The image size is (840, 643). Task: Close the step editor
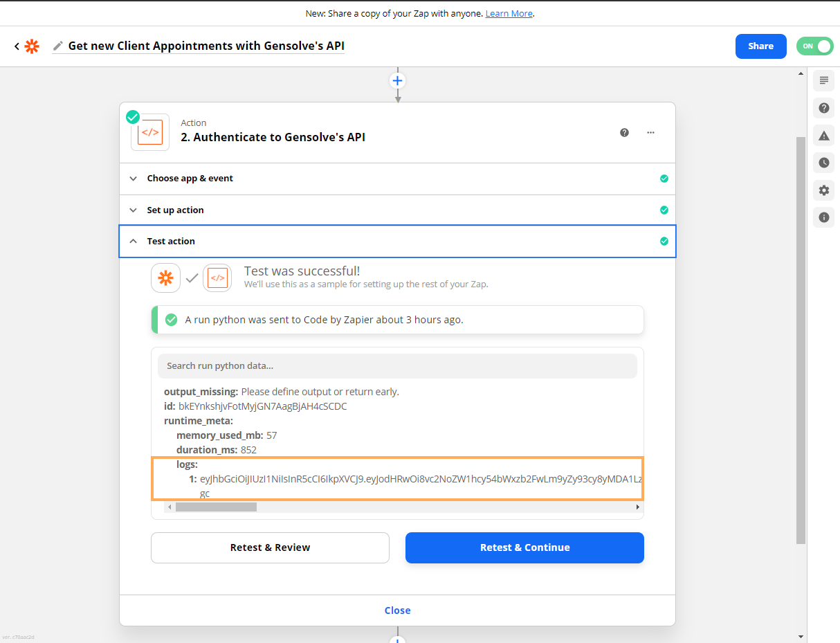[397, 610]
